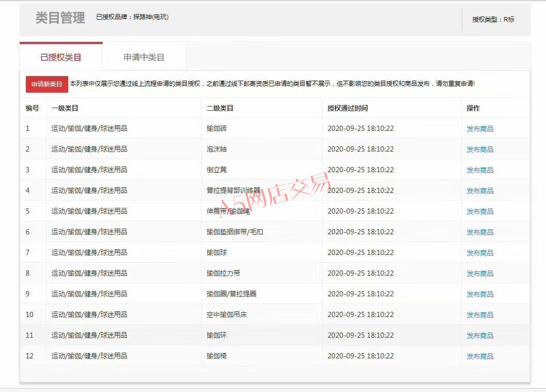
Task: Publish a product under 瑜伽圈/普拉提圈
Action: (x=479, y=294)
